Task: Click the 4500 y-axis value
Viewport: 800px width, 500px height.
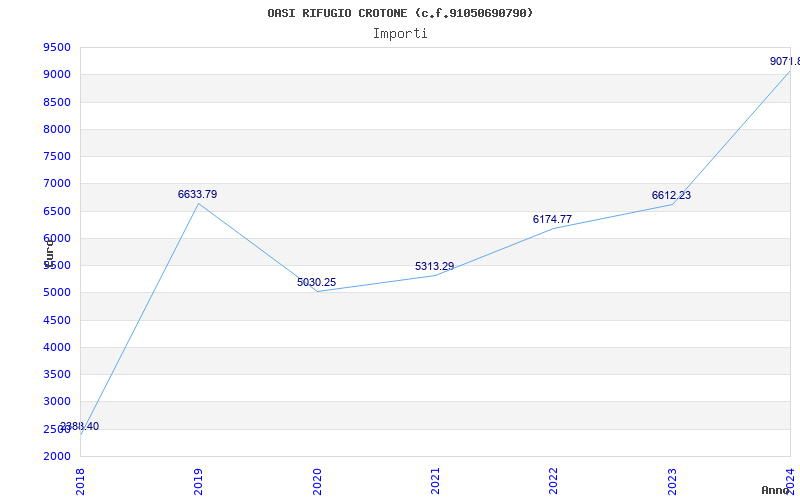Action: 57,320
